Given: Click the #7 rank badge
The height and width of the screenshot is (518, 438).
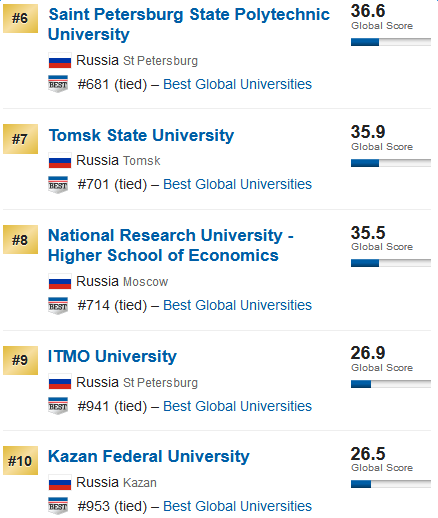Looking at the screenshot, I should [x=20, y=139].
